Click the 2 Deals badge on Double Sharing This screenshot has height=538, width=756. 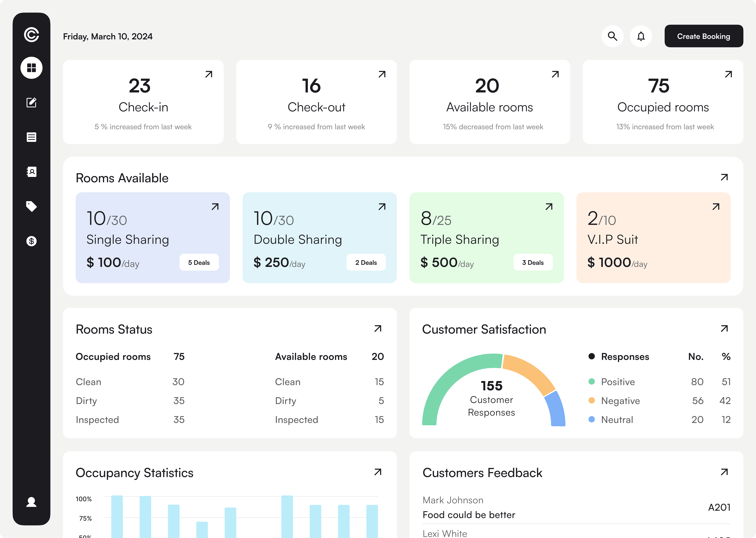[x=366, y=262]
